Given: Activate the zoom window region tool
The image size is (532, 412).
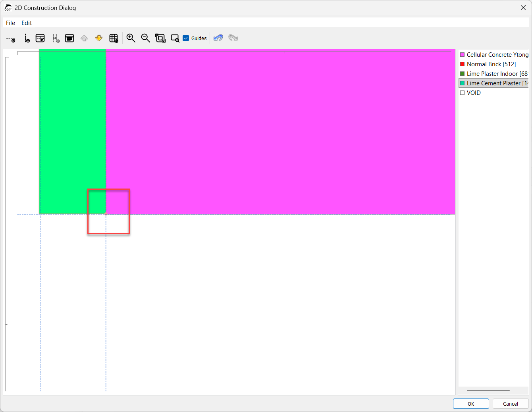Looking at the screenshot, I should coord(175,39).
